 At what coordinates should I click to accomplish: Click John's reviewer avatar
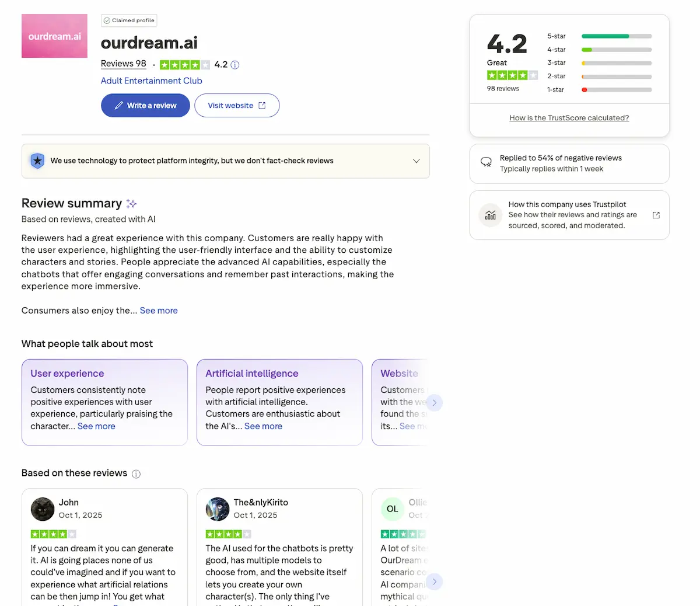coord(42,509)
